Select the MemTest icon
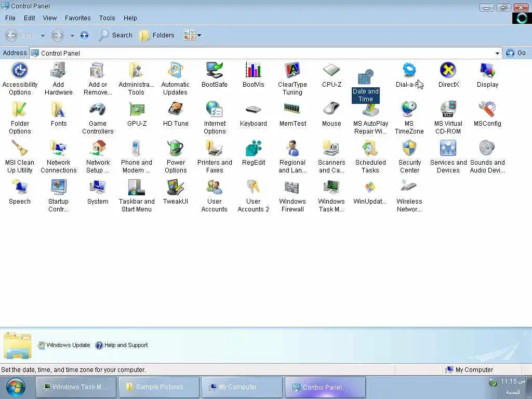Viewport: 532px width, 399px height. coord(292,114)
